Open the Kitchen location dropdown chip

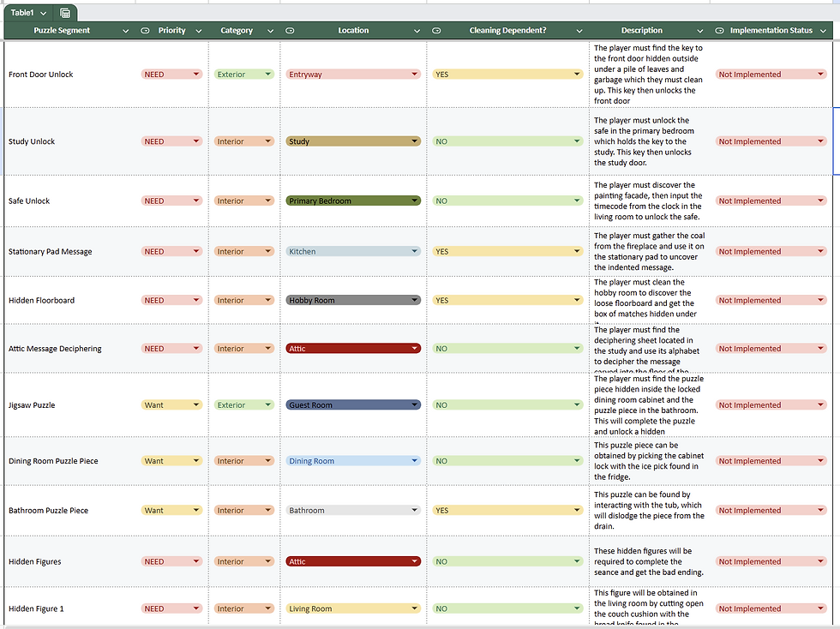click(353, 251)
